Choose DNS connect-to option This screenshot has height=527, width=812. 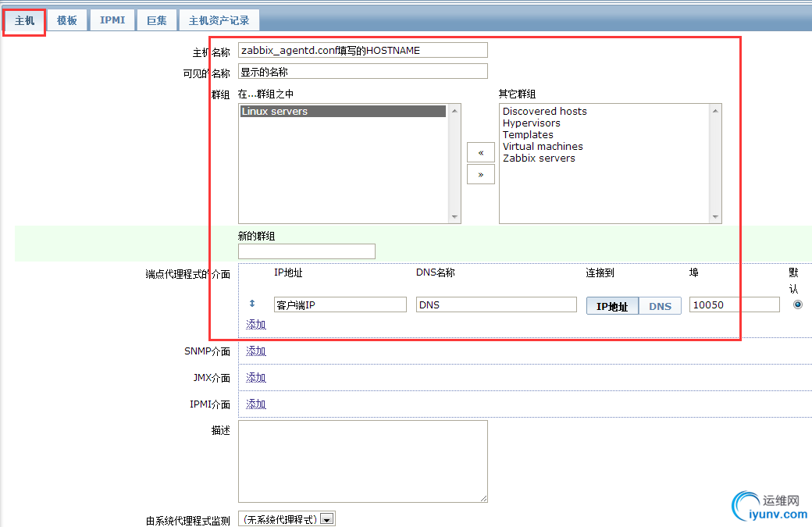click(x=660, y=306)
